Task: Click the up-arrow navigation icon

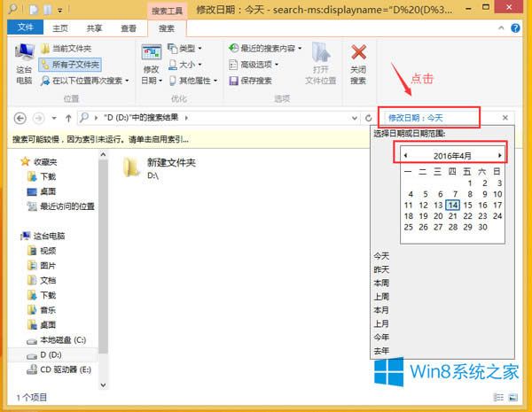Action: click(71, 118)
